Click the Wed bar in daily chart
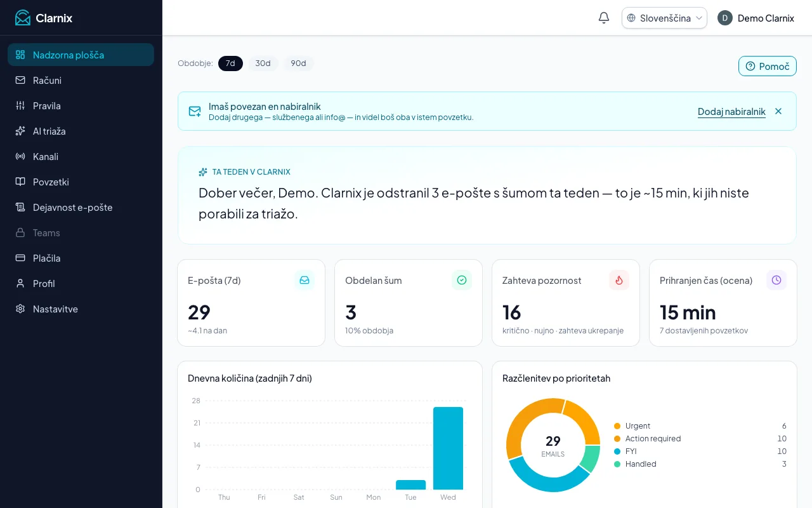 [448, 448]
